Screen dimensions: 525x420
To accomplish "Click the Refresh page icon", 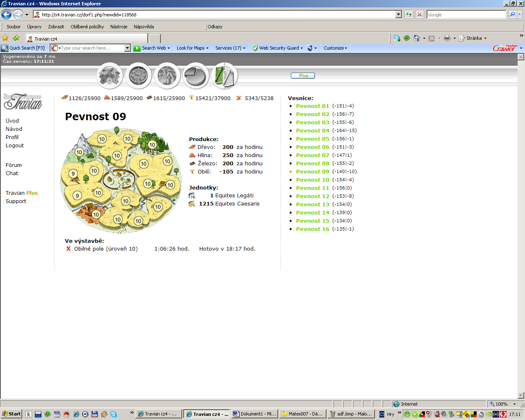I will pos(409,14).
